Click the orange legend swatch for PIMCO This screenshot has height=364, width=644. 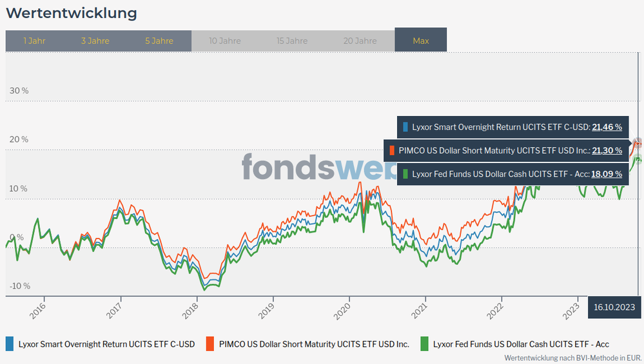210,344
